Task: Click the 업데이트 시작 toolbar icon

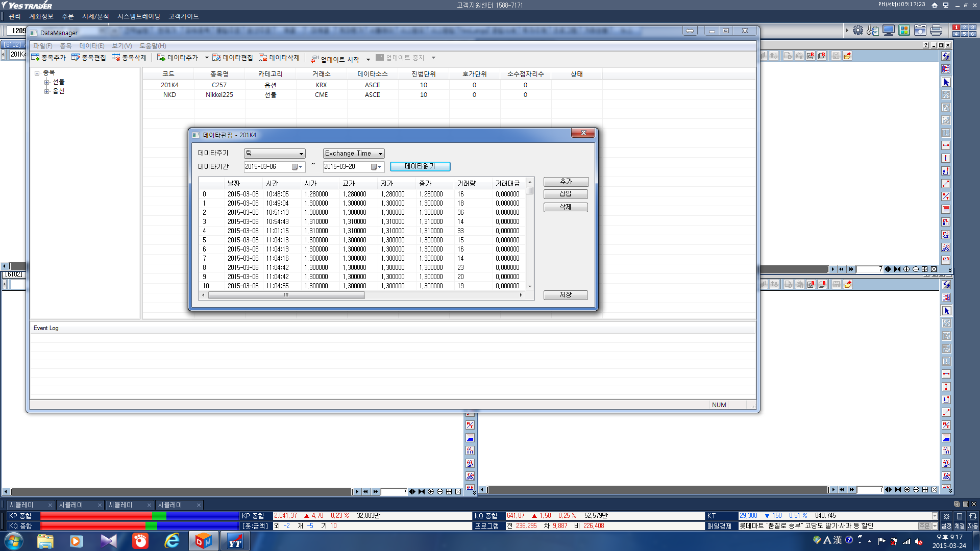Action: point(314,59)
